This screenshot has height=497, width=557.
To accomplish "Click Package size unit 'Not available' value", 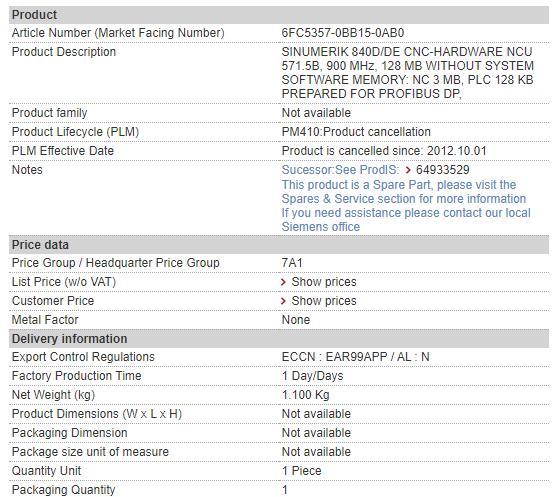I will click(x=316, y=452).
